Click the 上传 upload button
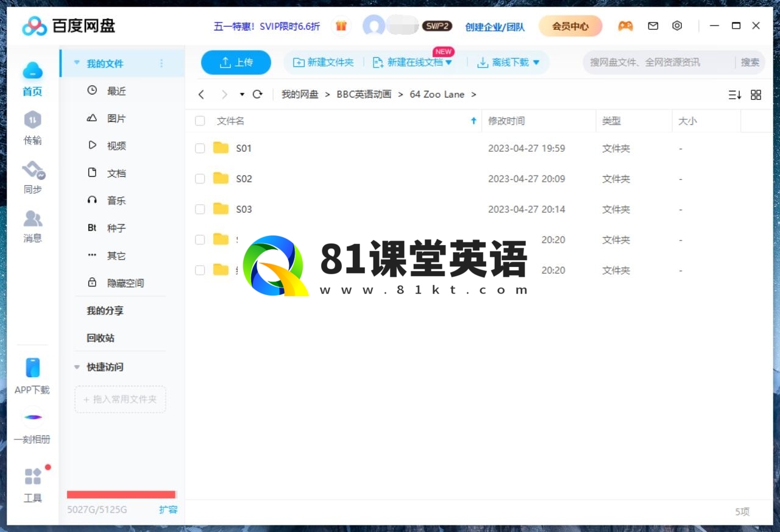The width and height of the screenshot is (780, 532). click(236, 62)
